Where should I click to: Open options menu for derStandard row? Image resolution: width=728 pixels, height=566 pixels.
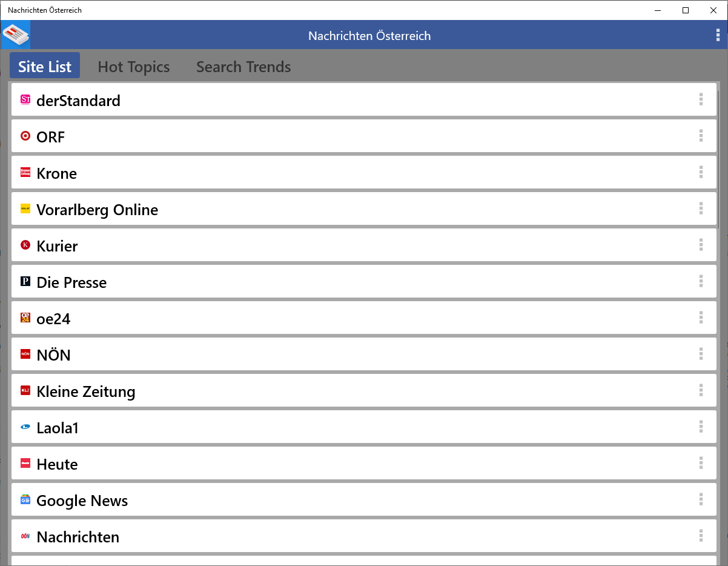coord(701,99)
